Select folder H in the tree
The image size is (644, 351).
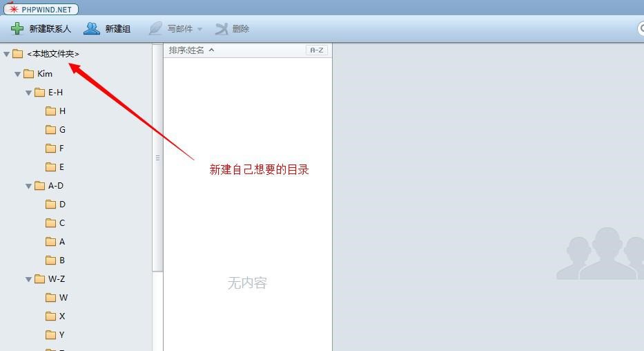point(61,111)
